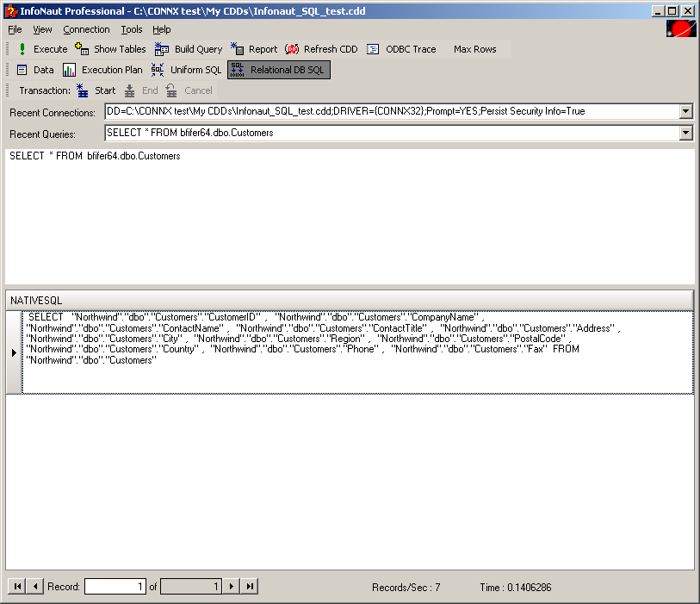Go to the last record

click(x=249, y=587)
